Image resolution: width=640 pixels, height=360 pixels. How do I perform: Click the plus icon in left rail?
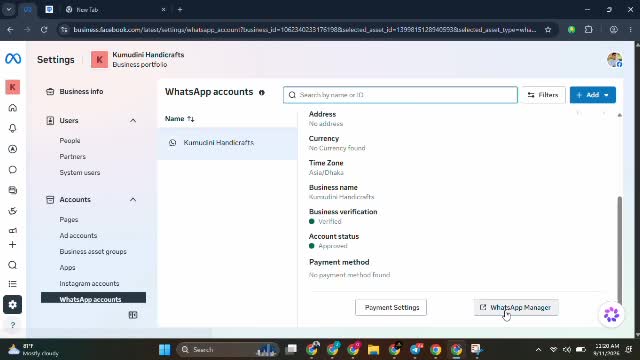pyautogui.click(x=13, y=244)
